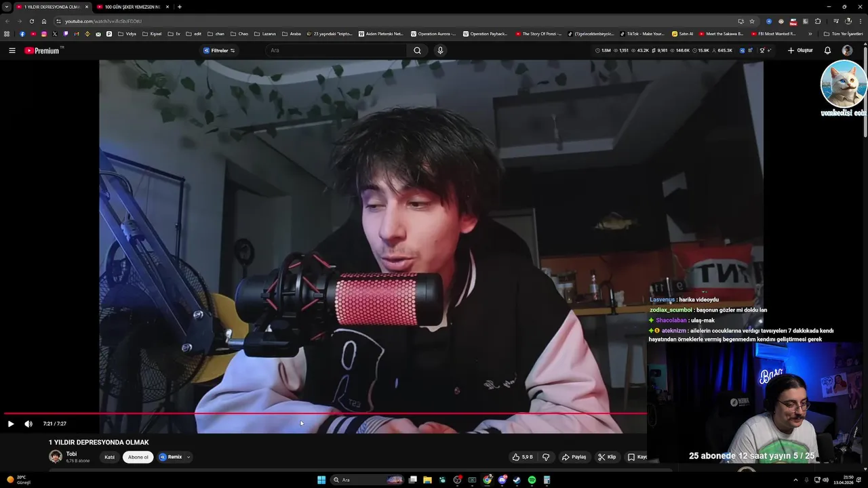The image size is (868, 488).
Task: Show hidden system tray icons chevron
Action: click(x=795, y=480)
